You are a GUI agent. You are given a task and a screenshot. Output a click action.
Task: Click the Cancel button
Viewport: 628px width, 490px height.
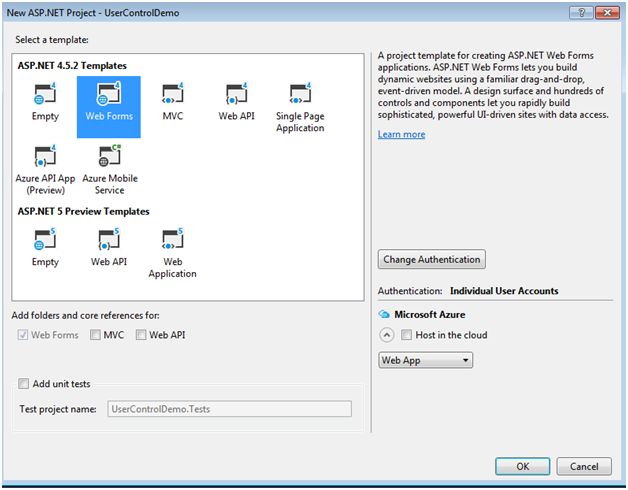coord(584,466)
